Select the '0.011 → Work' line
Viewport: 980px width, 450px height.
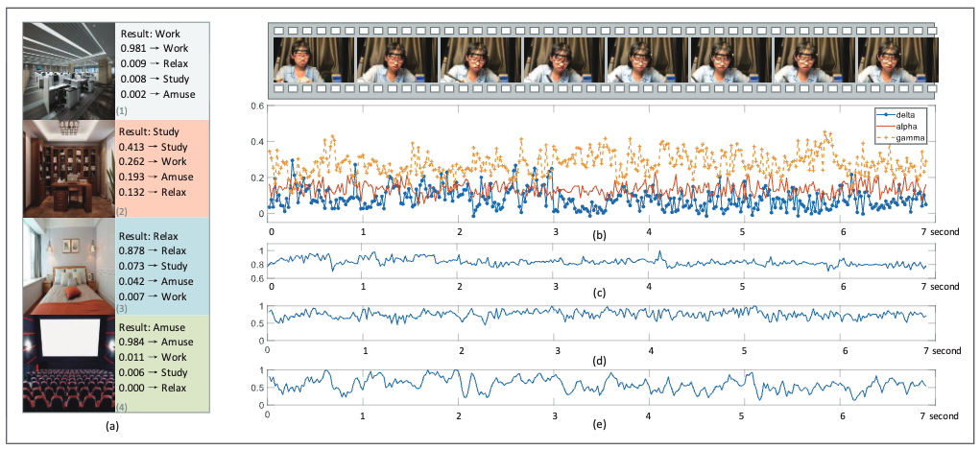click(x=154, y=358)
